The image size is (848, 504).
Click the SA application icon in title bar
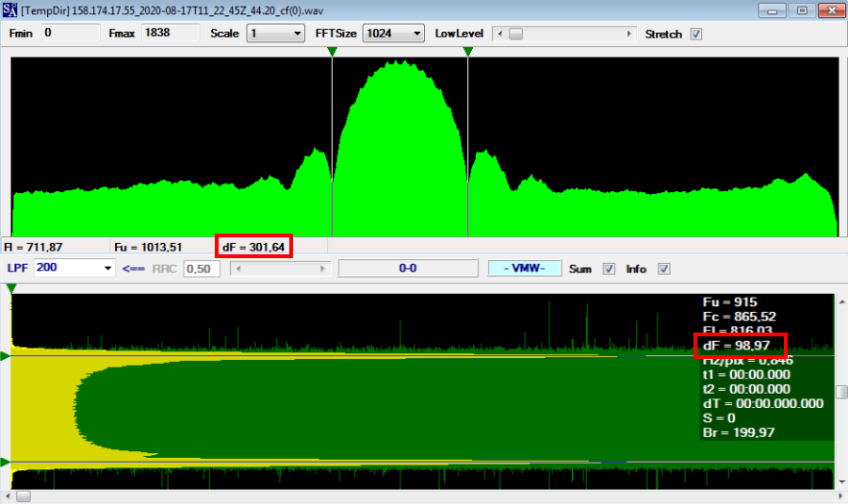coord(9,9)
